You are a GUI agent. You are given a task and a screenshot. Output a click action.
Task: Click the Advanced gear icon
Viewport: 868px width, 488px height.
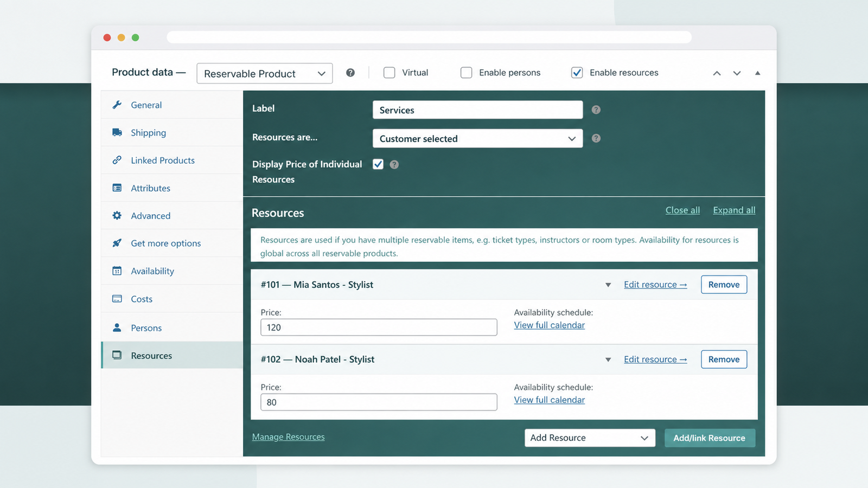[x=117, y=215]
